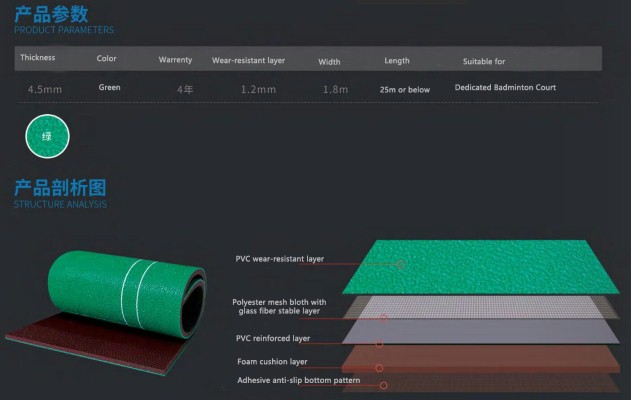Click the '产品参数' section heading

51,13
